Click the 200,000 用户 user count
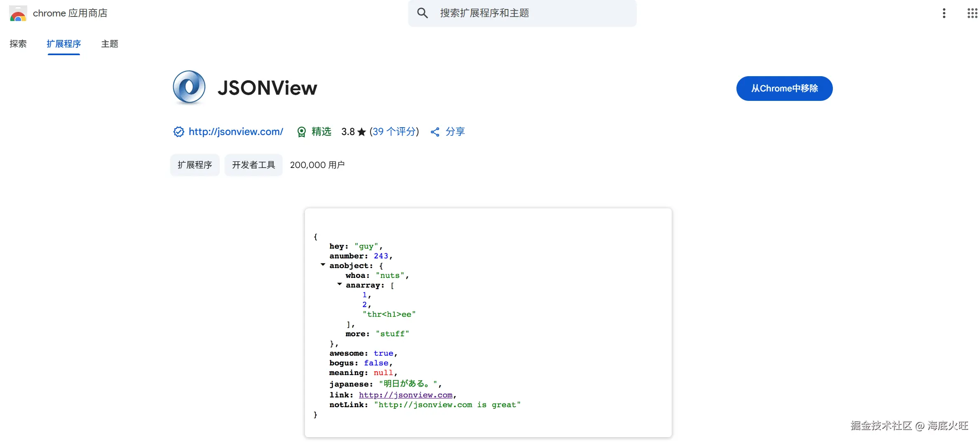980x443 pixels. point(317,165)
